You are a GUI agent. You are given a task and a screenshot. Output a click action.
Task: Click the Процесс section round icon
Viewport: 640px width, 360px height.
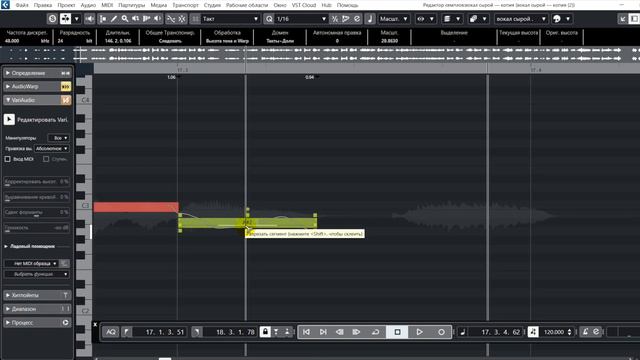click(66, 322)
